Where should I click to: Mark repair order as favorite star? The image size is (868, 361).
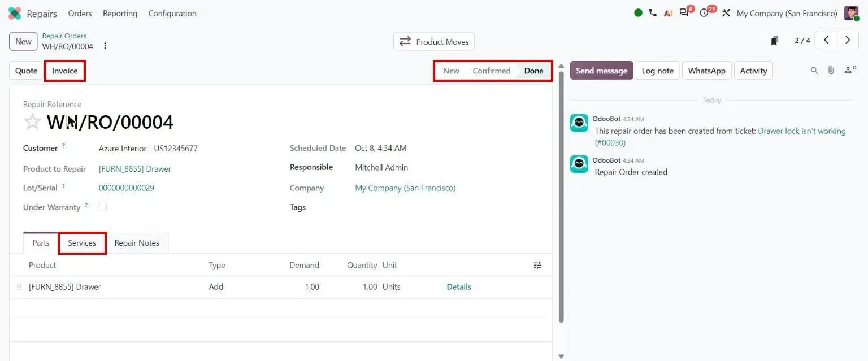(32, 121)
